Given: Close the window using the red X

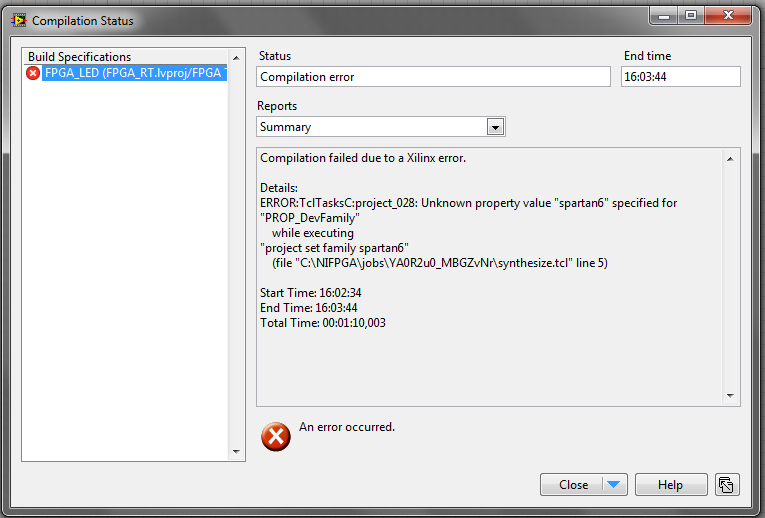Looking at the screenshot, I should pyautogui.click(x=728, y=15).
